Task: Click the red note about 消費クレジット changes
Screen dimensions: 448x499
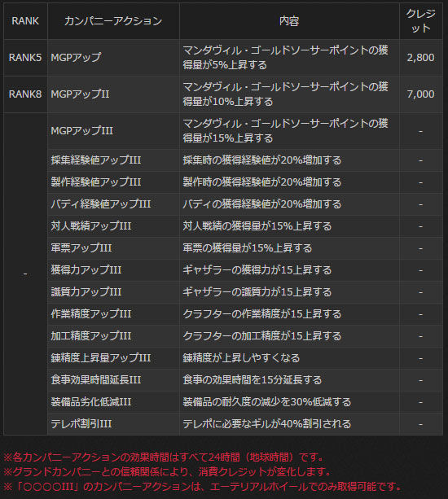Action: (168, 471)
